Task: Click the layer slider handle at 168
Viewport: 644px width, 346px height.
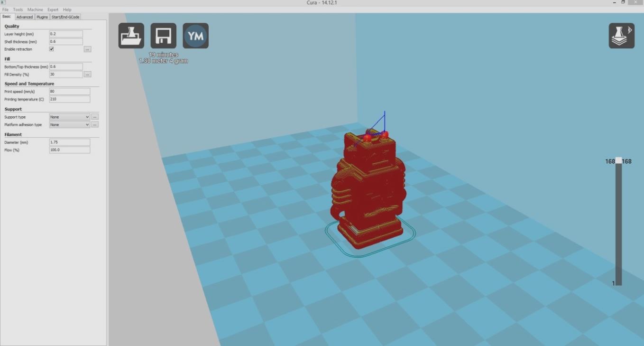Action: tap(618, 160)
